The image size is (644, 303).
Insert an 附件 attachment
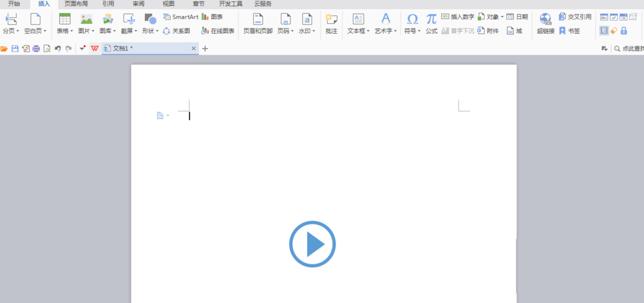point(488,31)
